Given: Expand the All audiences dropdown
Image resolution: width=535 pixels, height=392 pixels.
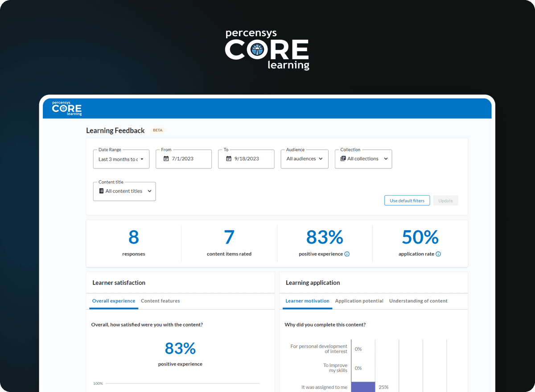Looking at the screenshot, I should [x=305, y=159].
